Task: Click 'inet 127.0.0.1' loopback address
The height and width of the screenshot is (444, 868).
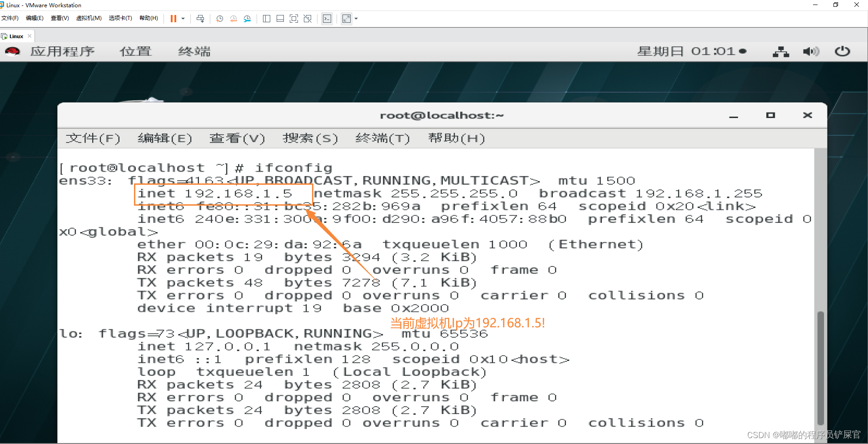Action: (204, 346)
